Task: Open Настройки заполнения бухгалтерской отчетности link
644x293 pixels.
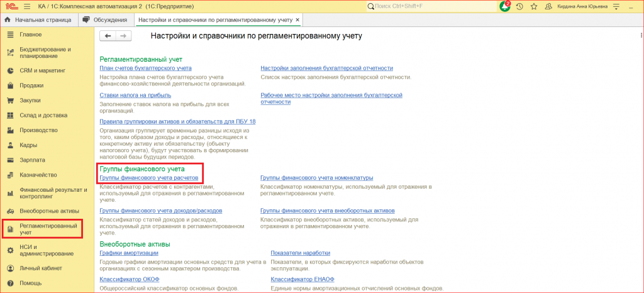Action: point(327,68)
